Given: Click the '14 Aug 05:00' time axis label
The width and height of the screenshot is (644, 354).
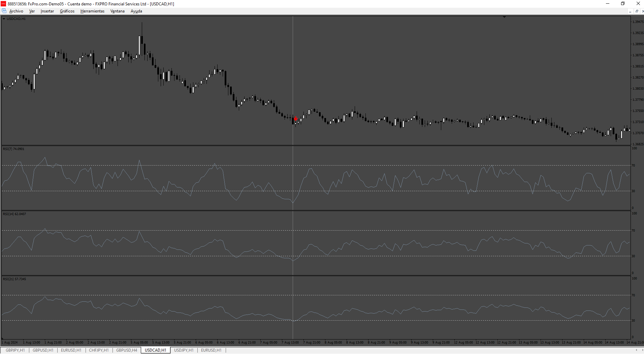Looking at the screenshot, I should point(593,343).
